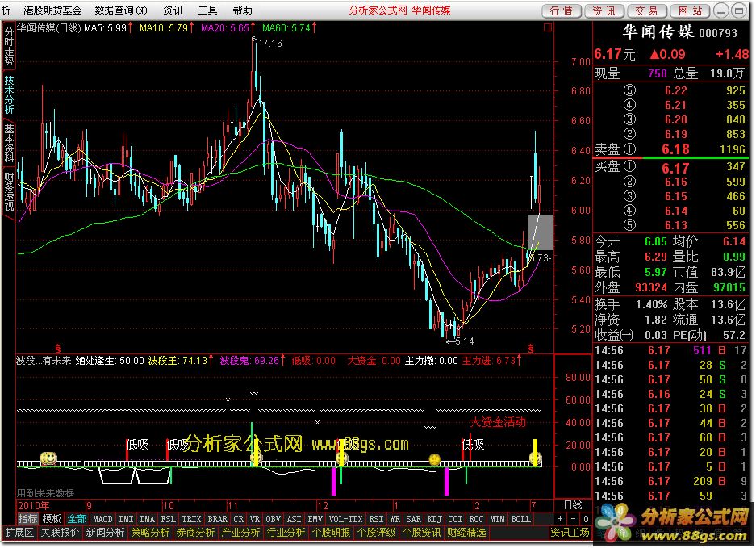
Task: Switch to 技术分析 side tab
Action: pos(9,94)
